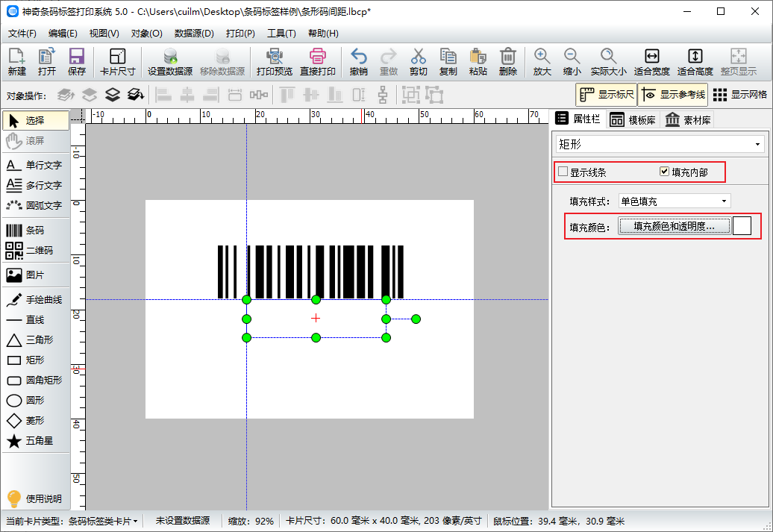Select the 矩形 rectangle tool in toolbox

tap(36, 360)
